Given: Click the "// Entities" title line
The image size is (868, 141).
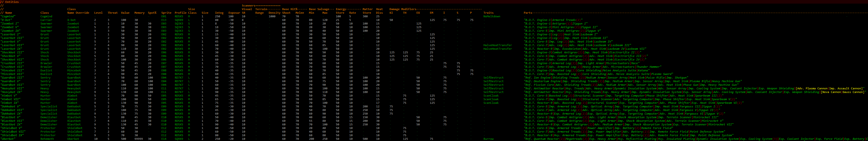Looking at the screenshot, I should (9, 2).
